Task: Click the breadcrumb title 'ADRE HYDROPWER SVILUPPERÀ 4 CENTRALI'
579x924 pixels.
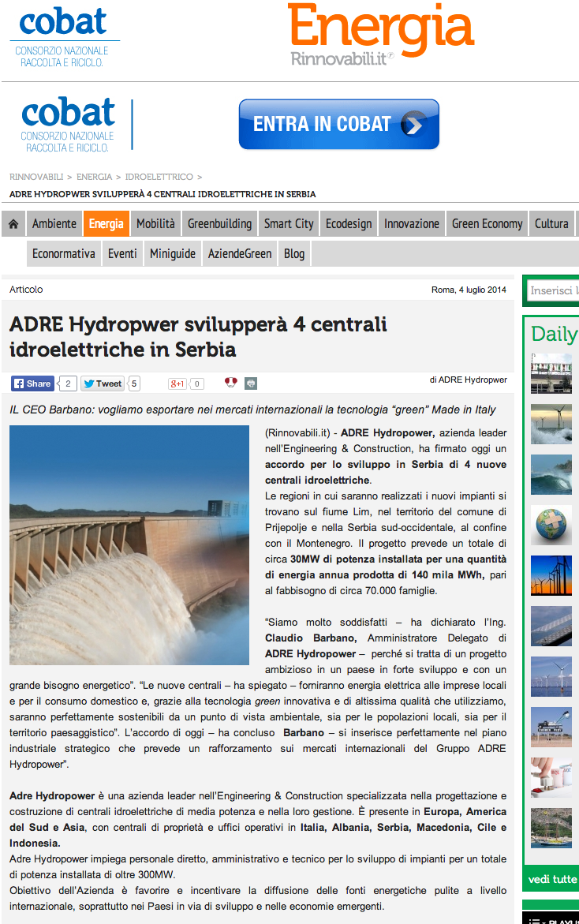Action: (x=162, y=194)
